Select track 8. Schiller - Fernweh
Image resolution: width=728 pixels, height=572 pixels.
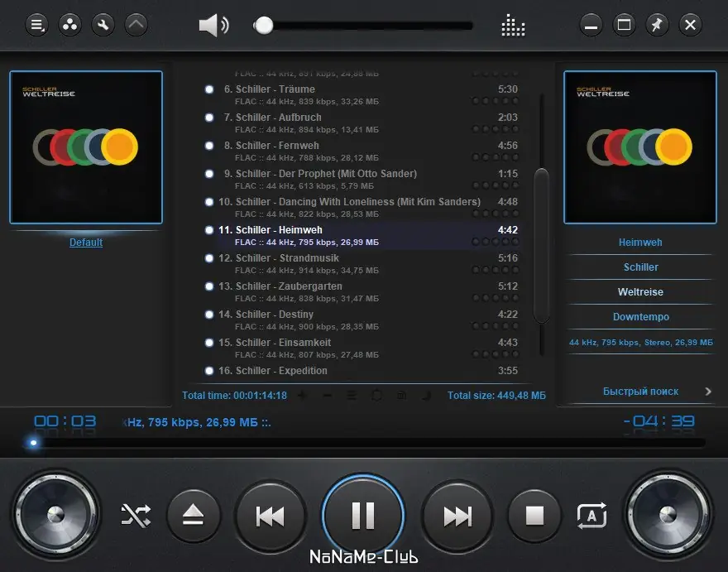coord(370,151)
